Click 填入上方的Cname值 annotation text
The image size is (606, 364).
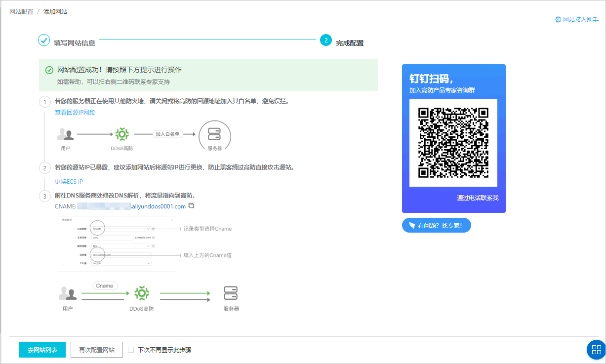tap(207, 255)
